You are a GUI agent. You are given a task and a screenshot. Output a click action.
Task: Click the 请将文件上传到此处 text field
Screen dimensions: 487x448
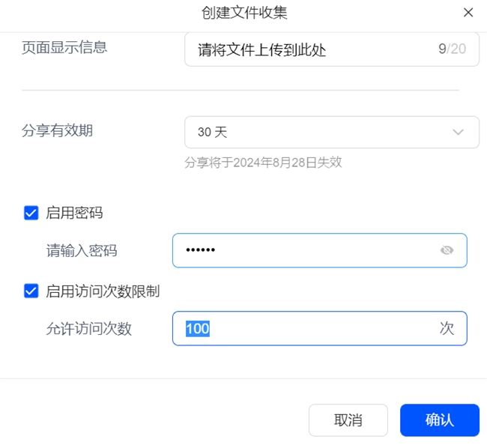(307, 50)
